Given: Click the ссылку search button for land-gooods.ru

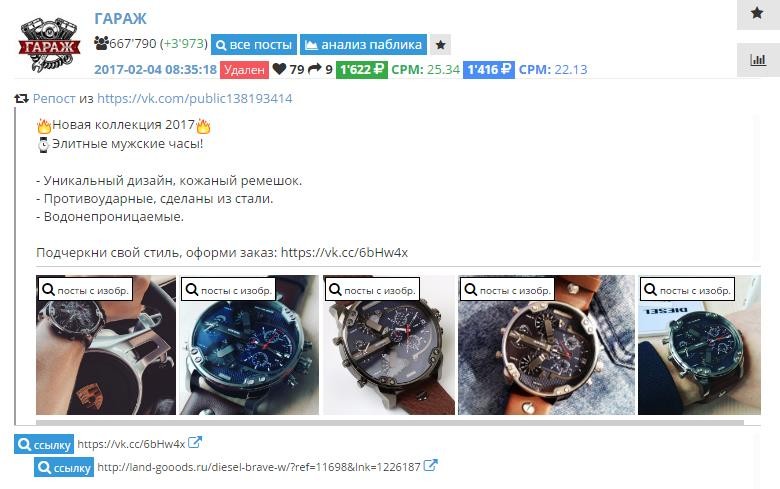Looking at the screenshot, I should click(64, 468).
